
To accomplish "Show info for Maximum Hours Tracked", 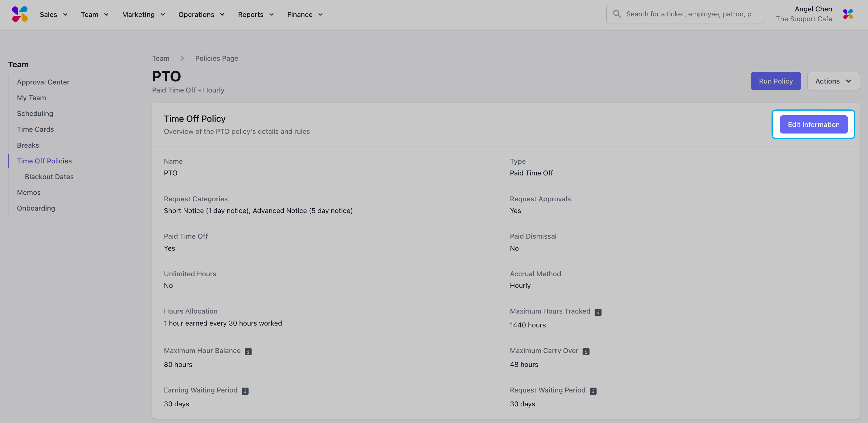I will (x=598, y=312).
